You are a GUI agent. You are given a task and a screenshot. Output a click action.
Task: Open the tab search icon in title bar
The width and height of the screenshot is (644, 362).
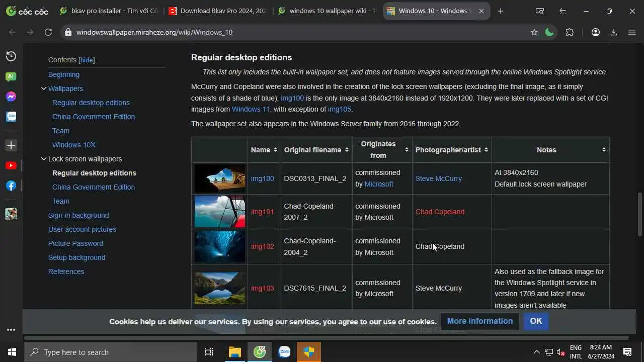click(540, 11)
